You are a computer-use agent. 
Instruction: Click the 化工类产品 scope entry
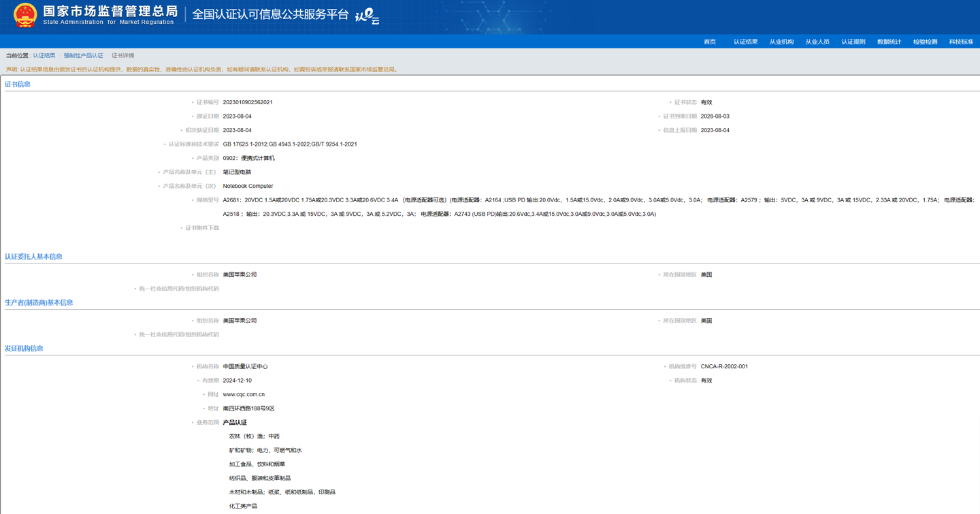[243, 507]
